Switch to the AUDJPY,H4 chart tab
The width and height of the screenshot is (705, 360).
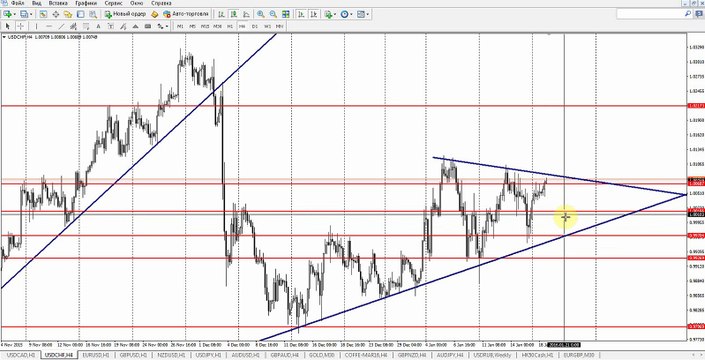click(451, 355)
